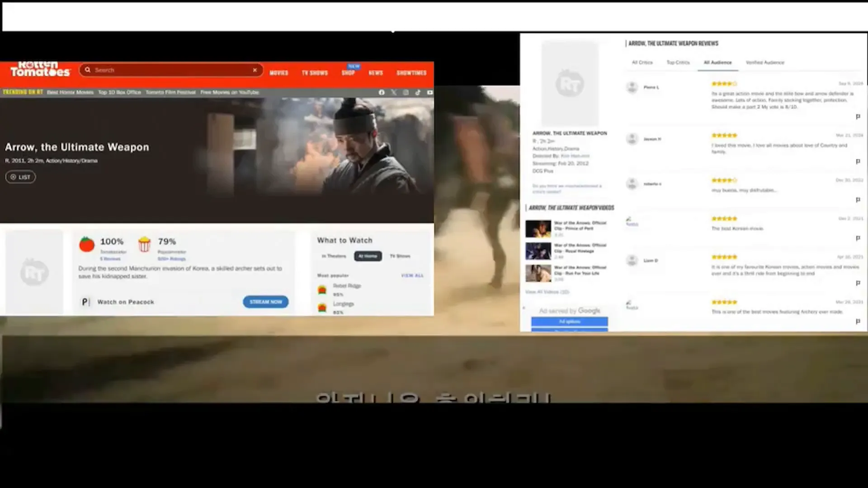Open the X (Twitter) social icon
This screenshot has height=488, width=868.
point(394,92)
